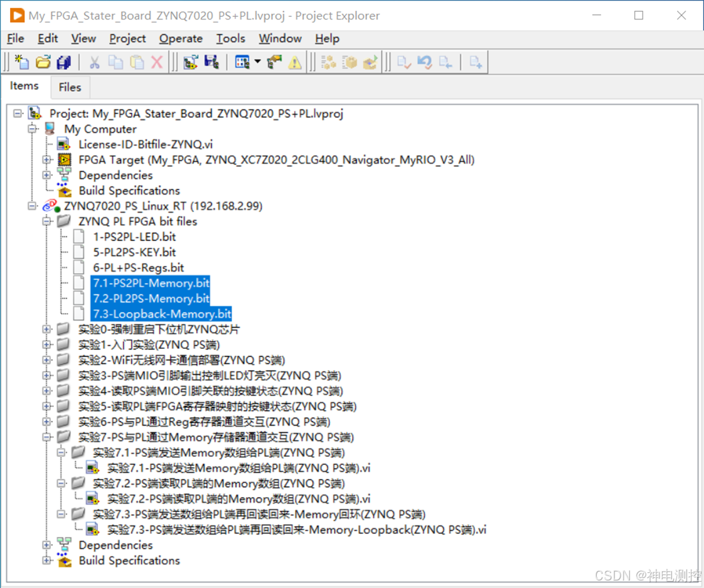The width and height of the screenshot is (704, 588).
Task: Click the FPGA Target chip icon
Action: tap(65, 159)
